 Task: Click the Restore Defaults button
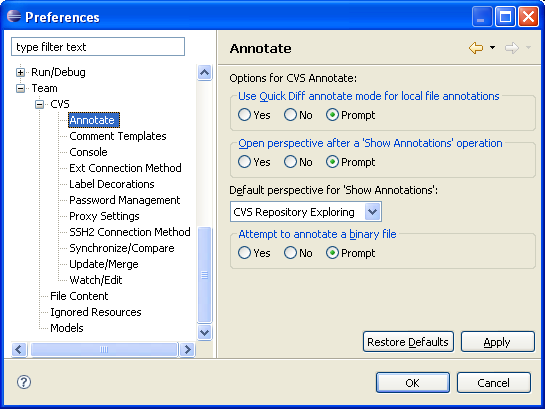point(408,342)
